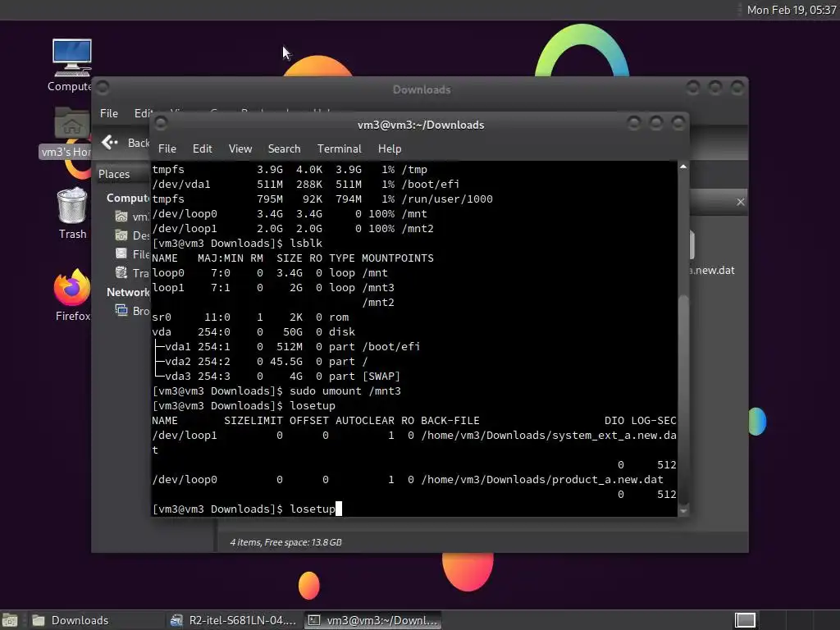
Task: Select the Desktop icon in Places sidebar
Action: pos(121,235)
